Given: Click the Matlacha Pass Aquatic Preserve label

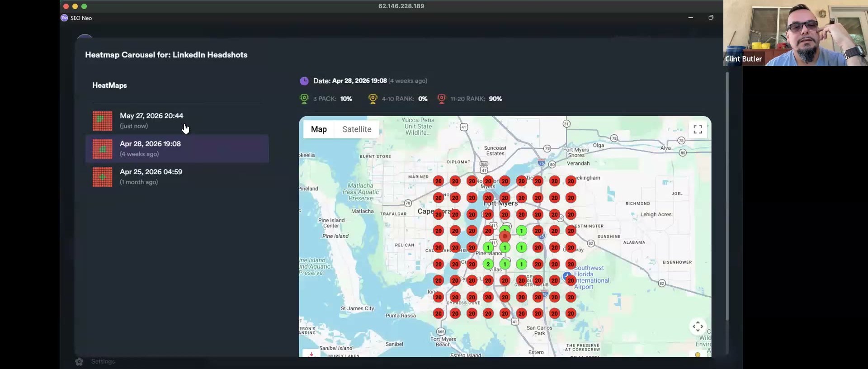Looking at the screenshot, I should click(361, 192).
